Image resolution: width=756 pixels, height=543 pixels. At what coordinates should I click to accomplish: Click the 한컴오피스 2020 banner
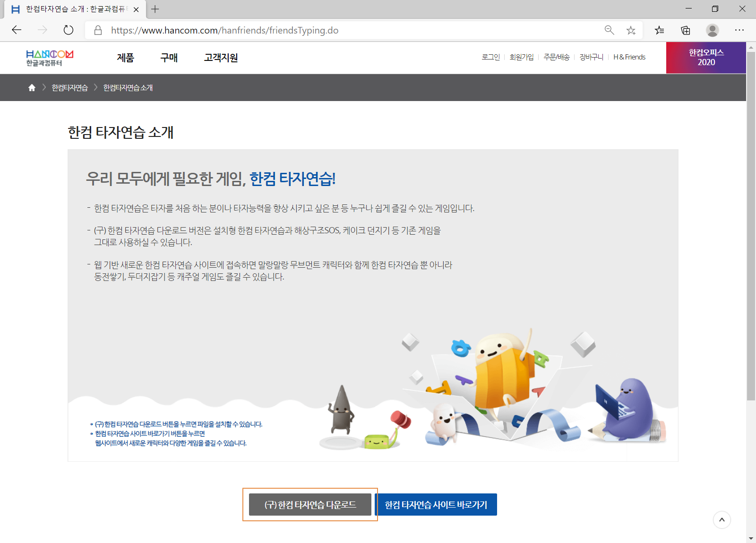706,58
